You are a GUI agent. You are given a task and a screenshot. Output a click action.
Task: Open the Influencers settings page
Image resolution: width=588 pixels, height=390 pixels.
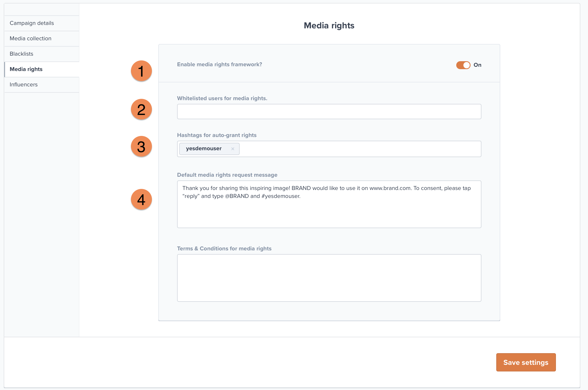(24, 85)
